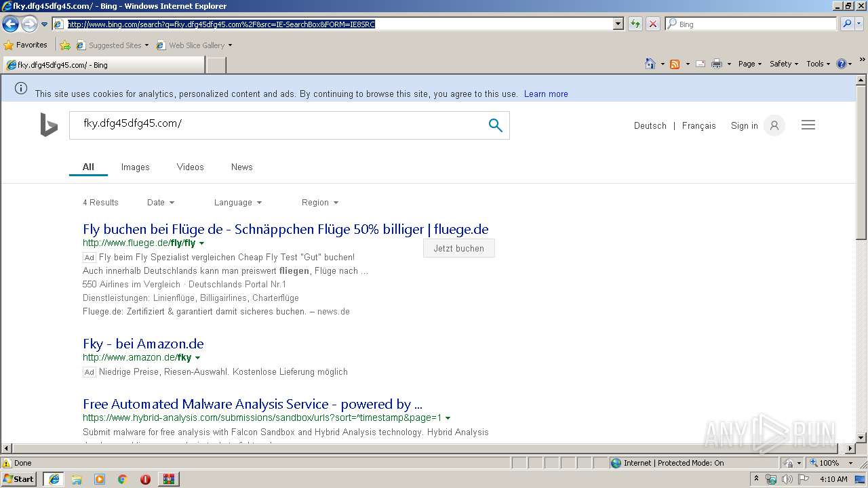Expand command bar overflow chevron
Image resolution: width=868 pixels, height=488 pixels.
pos(863,61)
